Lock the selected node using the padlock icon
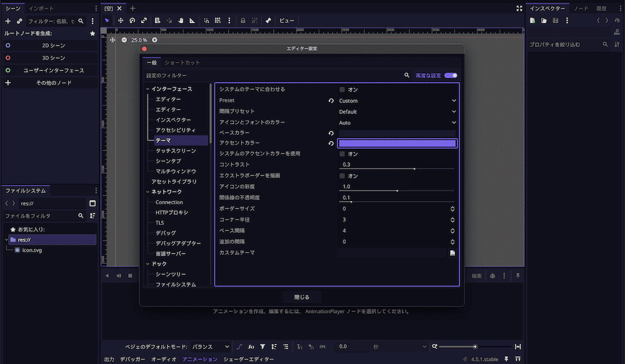625x364 pixels. tap(244, 21)
